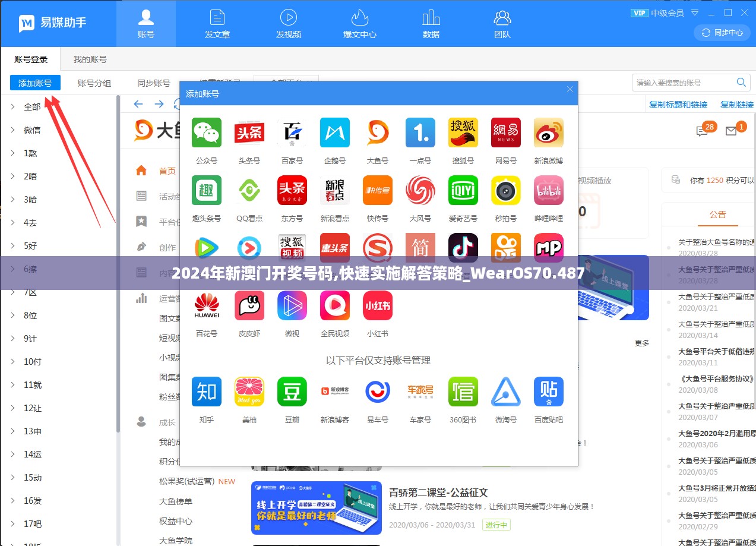Click the 复制链接 link

coord(737,105)
